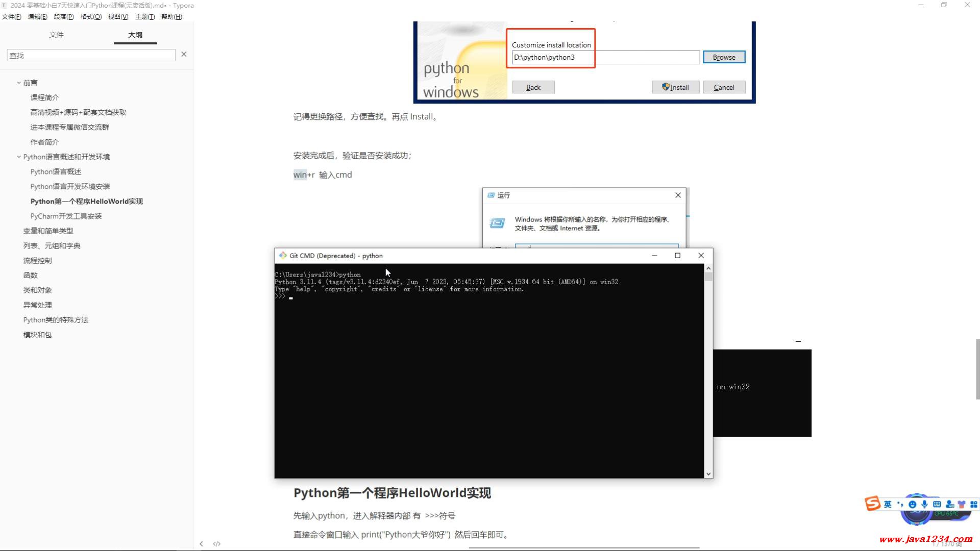The image size is (980, 551).
Task: Go to Python语言概述 in outline
Action: coord(56,171)
